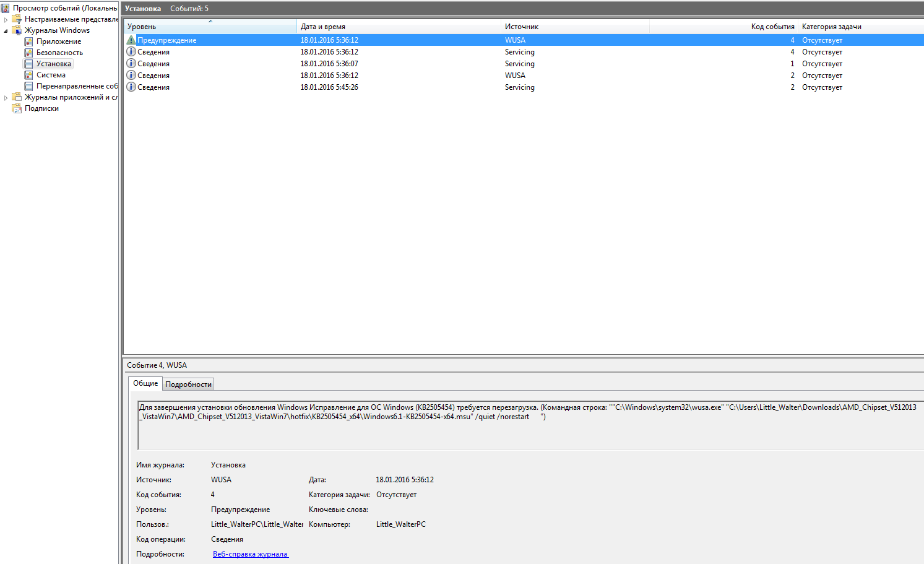
Task: Click the 'Перенаправленные события' log icon
Action: pos(28,86)
